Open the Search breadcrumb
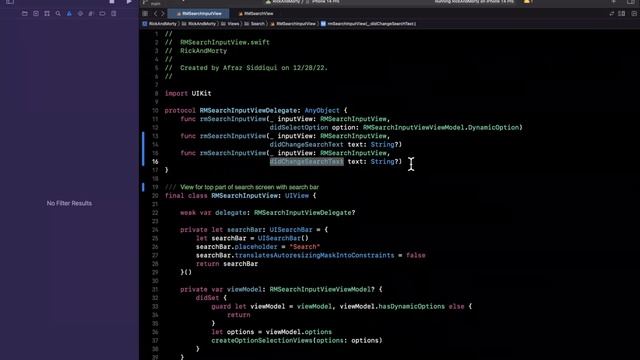 click(255, 24)
